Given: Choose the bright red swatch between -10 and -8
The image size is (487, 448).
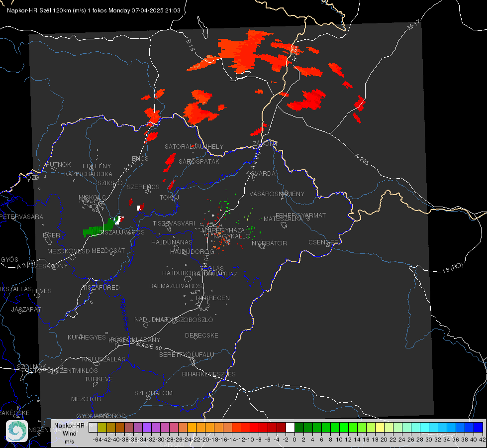Looking at the screenshot, I should pyautogui.click(x=254, y=427).
